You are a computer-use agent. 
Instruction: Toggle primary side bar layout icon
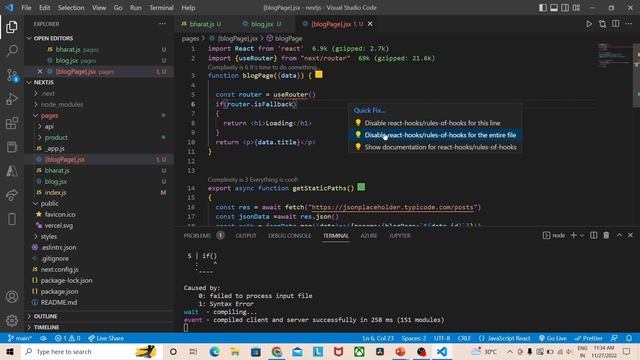tap(543, 8)
